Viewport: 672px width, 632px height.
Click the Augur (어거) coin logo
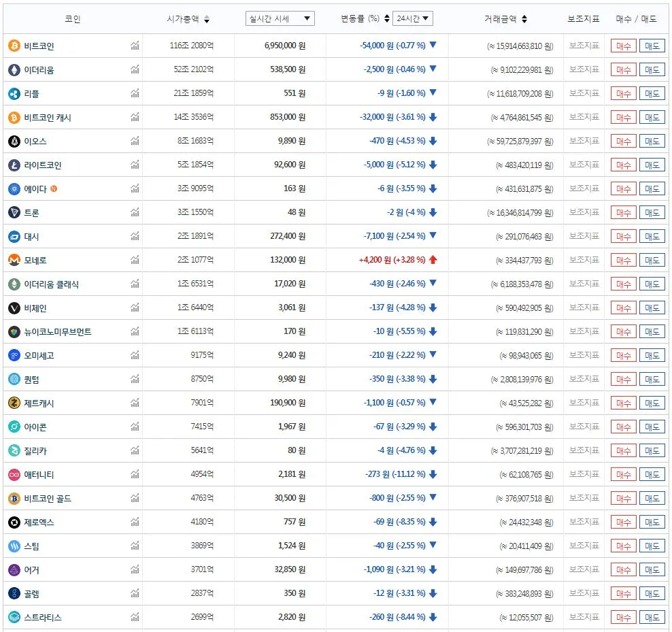[x=14, y=570]
